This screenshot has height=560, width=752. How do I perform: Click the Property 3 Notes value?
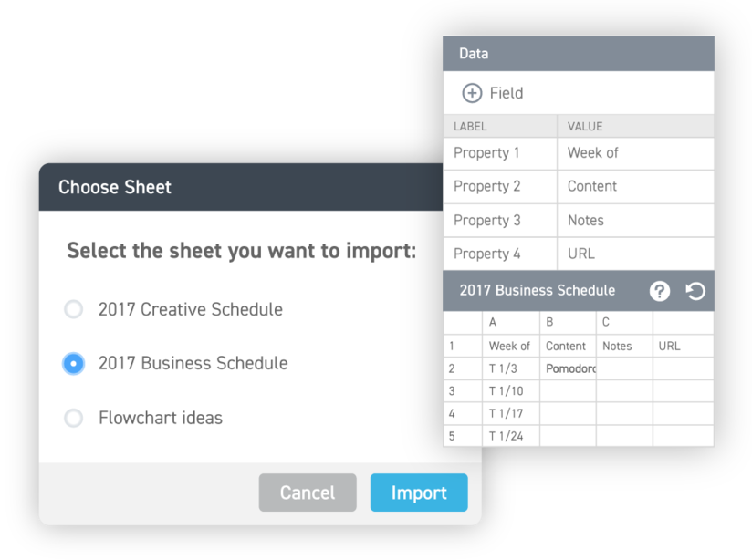click(635, 220)
